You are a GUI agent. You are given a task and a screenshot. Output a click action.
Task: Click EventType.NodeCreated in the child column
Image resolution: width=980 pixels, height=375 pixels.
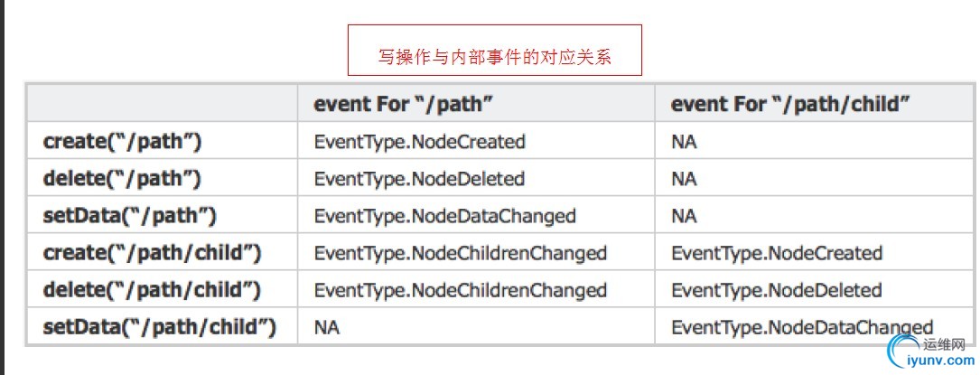click(x=776, y=253)
